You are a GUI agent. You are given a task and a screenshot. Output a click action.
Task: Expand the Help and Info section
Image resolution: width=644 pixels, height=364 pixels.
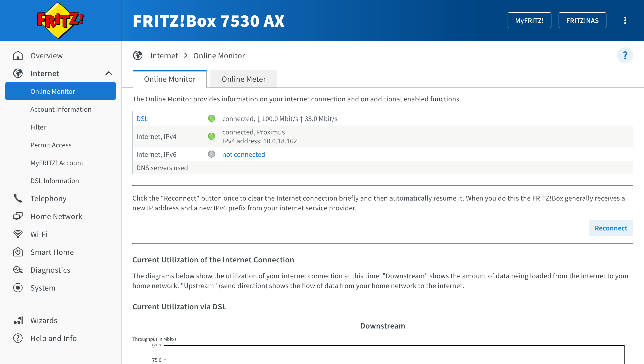tap(53, 338)
